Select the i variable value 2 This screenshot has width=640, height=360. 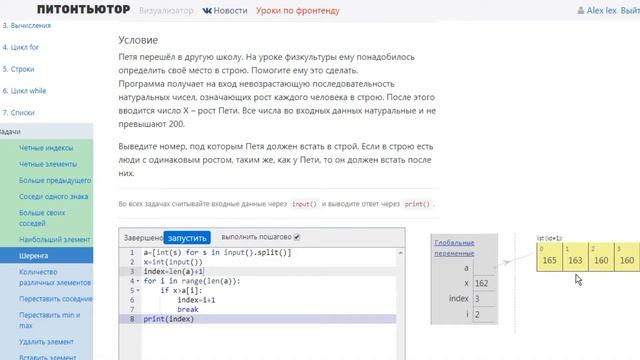pos(477,315)
